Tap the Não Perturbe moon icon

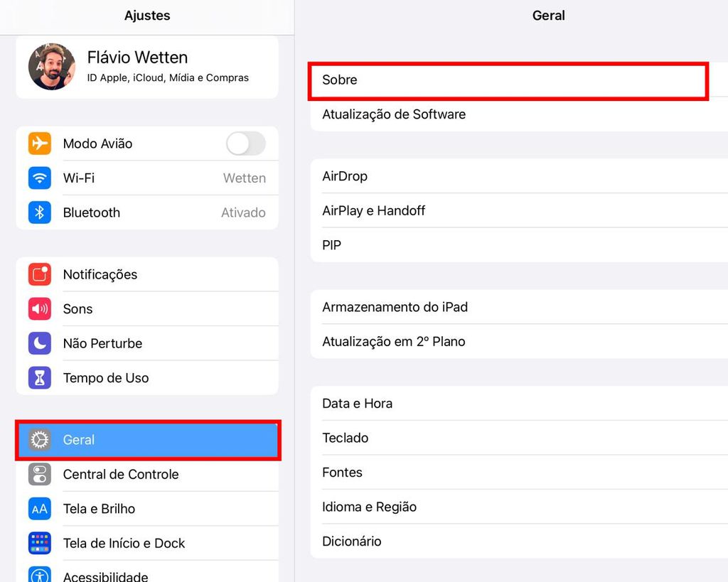(40, 343)
